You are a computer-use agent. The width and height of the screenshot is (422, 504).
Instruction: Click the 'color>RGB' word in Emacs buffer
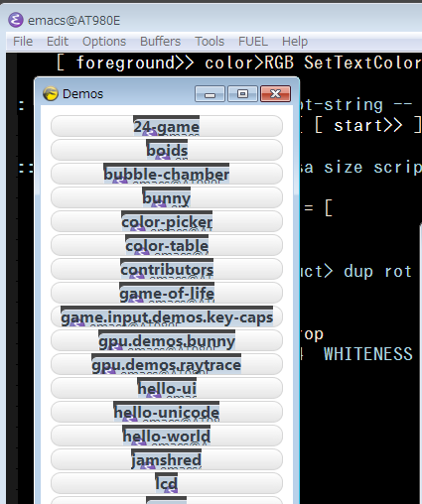coord(249,63)
